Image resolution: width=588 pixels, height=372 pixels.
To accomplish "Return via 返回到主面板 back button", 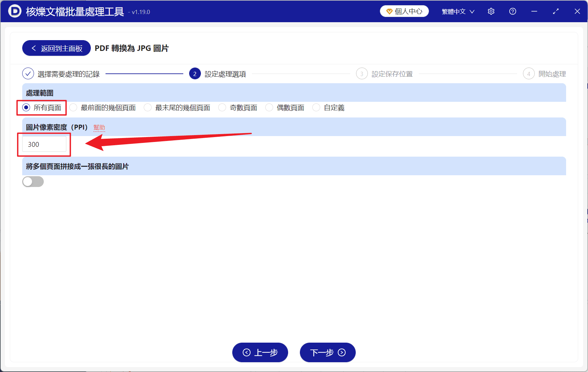I will tap(56, 48).
